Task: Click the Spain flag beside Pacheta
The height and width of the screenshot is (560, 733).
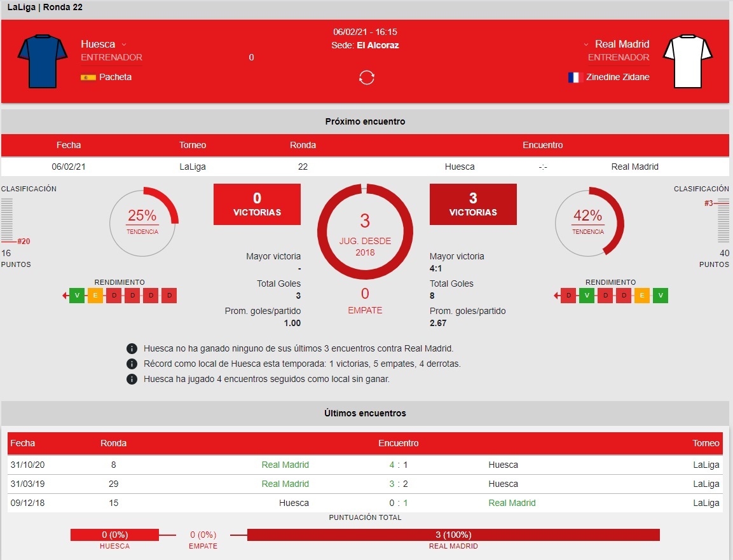Action: [x=88, y=77]
